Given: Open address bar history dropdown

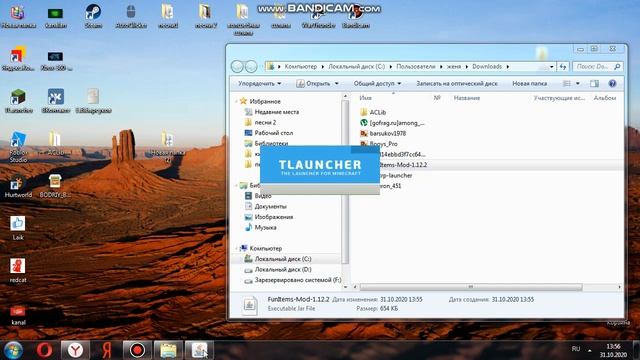Looking at the screenshot, I should click(551, 67).
